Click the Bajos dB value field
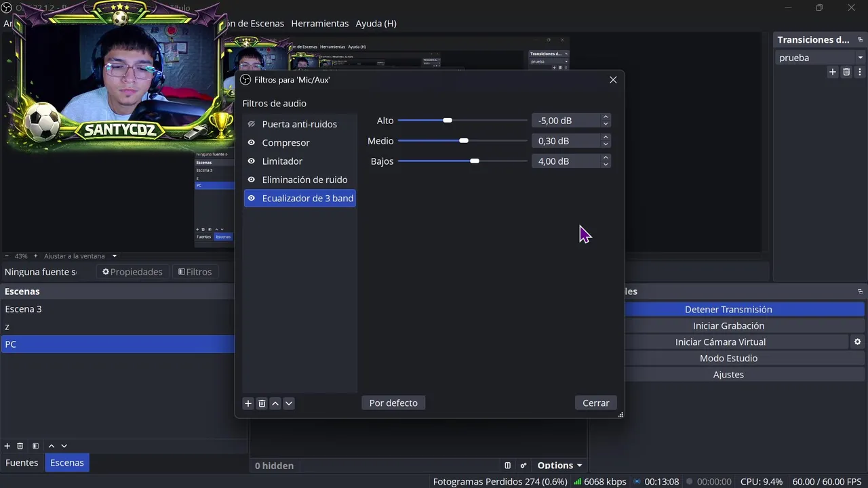 click(x=566, y=161)
